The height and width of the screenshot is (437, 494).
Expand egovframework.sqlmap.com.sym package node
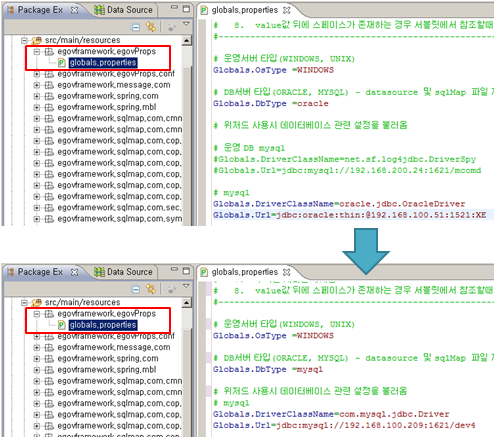click(37, 219)
